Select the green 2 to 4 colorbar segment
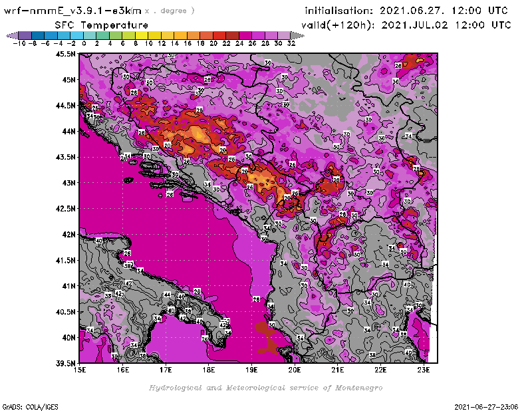This screenshot has height=411, width=532. 103,35
